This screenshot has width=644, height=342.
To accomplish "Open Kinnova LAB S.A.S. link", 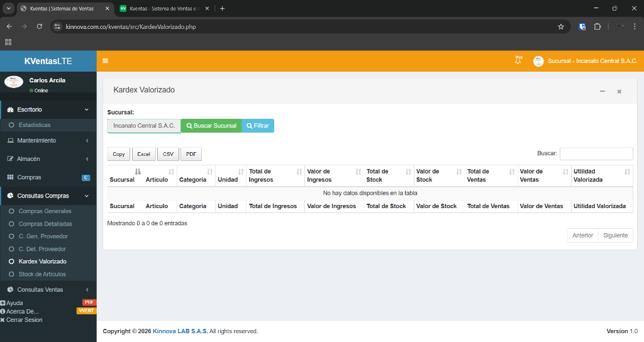I will pos(180,331).
